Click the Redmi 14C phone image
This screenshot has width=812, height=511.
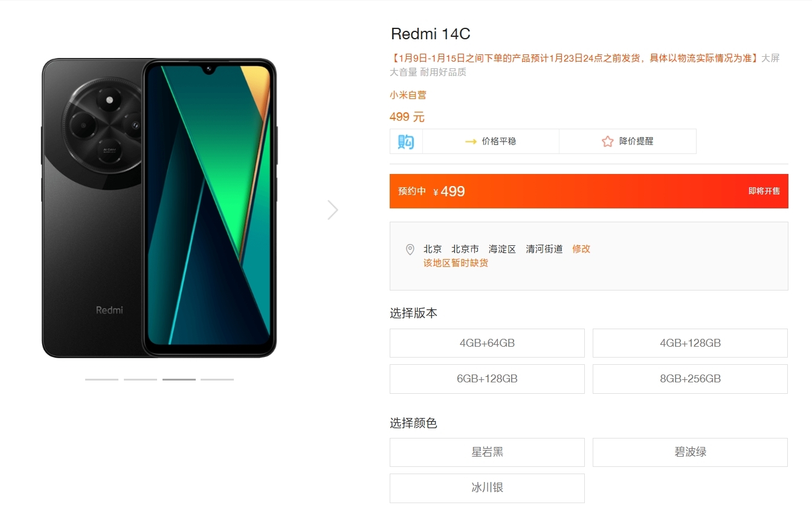tap(159, 208)
